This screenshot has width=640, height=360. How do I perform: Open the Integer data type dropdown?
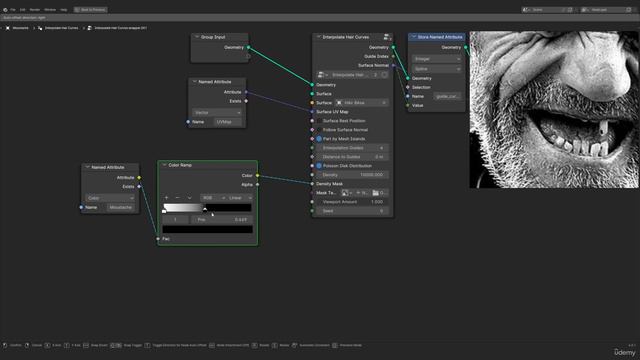click(437, 59)
